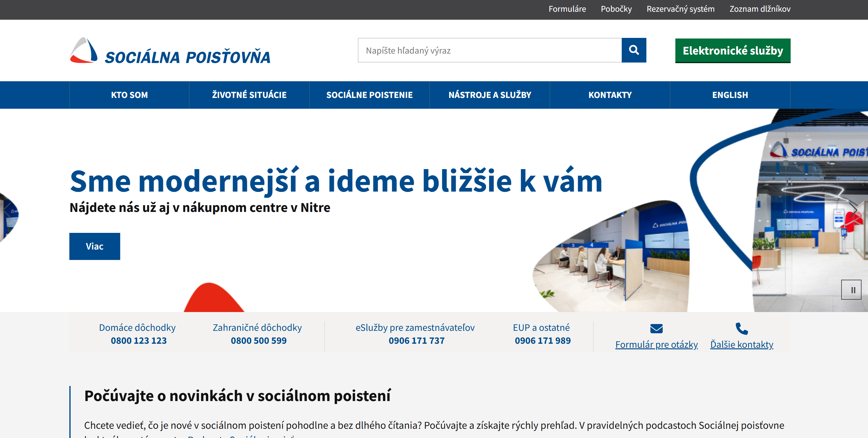Screen dimensions: 868x438
Task: Expand the SOCIÁLNE POISTENIE menu
Action: tap(369, 95)
